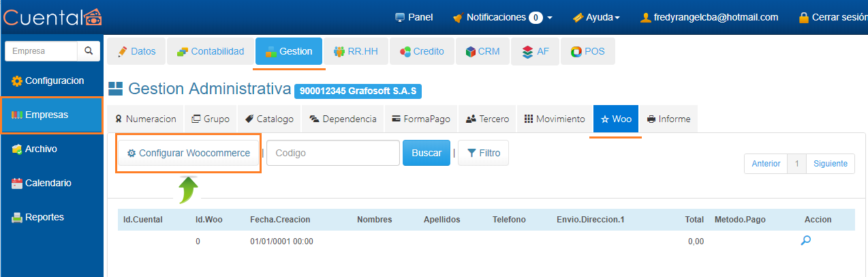Click Cerrar sesión to log out
868x277 pixels.
[x=833, y=17]
